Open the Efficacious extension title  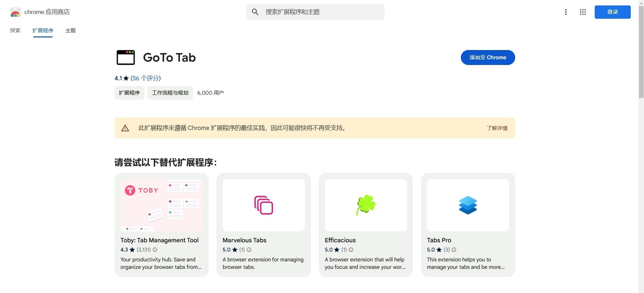click(340, 240)
